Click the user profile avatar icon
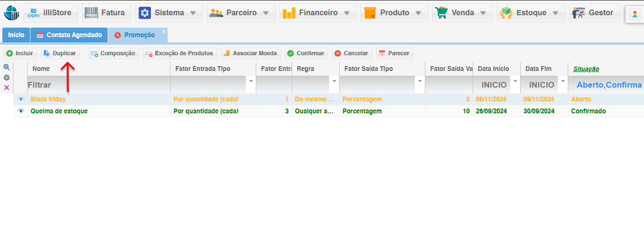The width and height of the screenshot is (644, 250). tap(635, 14)
